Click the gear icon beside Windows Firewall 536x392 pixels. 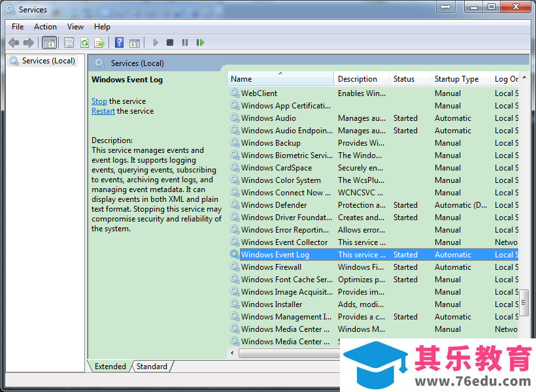(x=235, y=267)
